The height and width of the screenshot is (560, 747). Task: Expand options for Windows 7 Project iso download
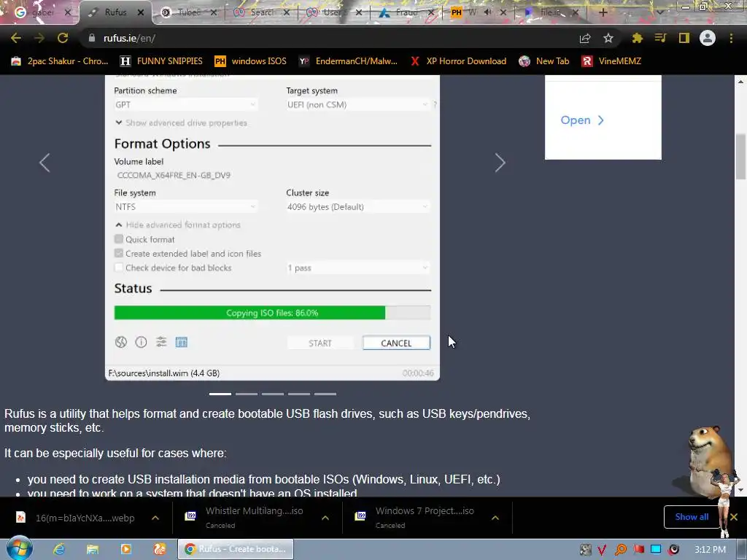point(495,518)
